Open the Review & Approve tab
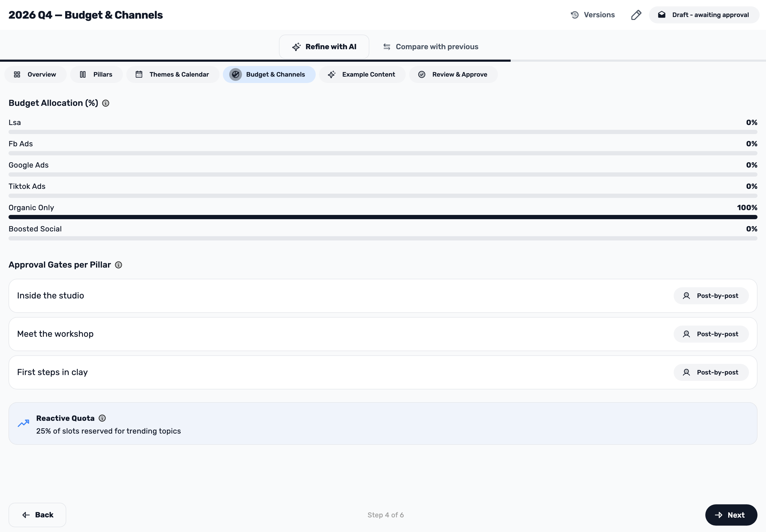Screen dimensions: 766x532 point(453,74)
